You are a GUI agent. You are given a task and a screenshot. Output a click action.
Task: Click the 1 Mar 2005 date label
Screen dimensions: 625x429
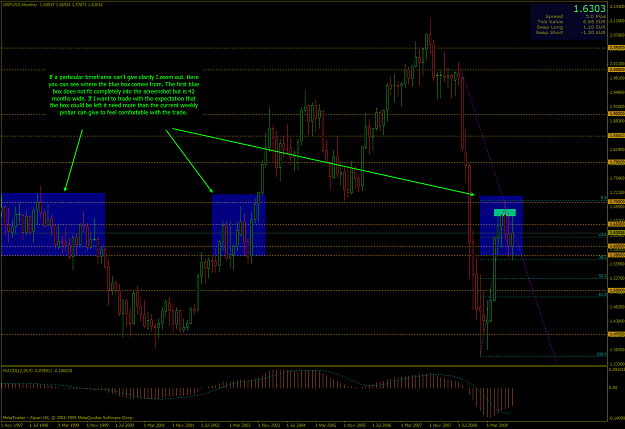pos(325,425)
